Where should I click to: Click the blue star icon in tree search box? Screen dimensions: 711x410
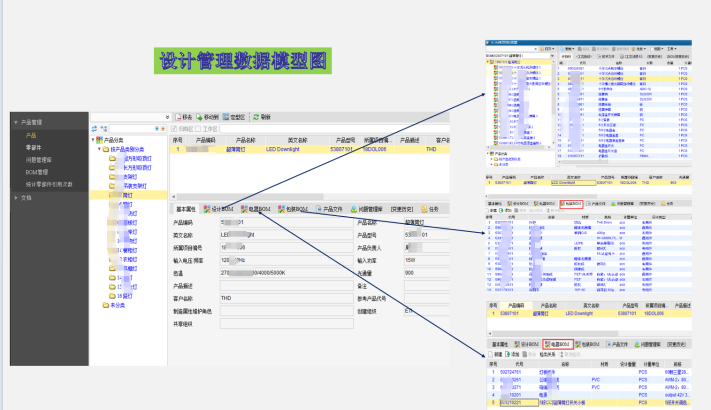[157, 129]
